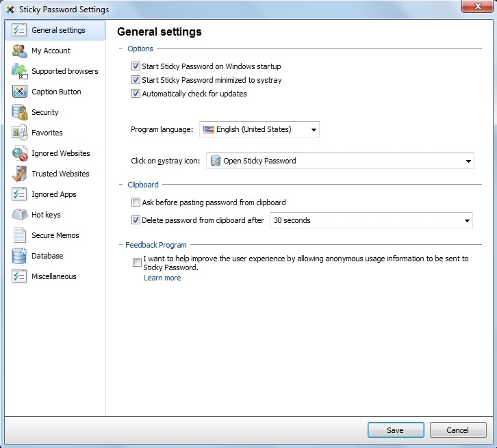The height and width of the screenshot is (448, 497).
Task: Open the General settings page
Action: pos(55,30)
